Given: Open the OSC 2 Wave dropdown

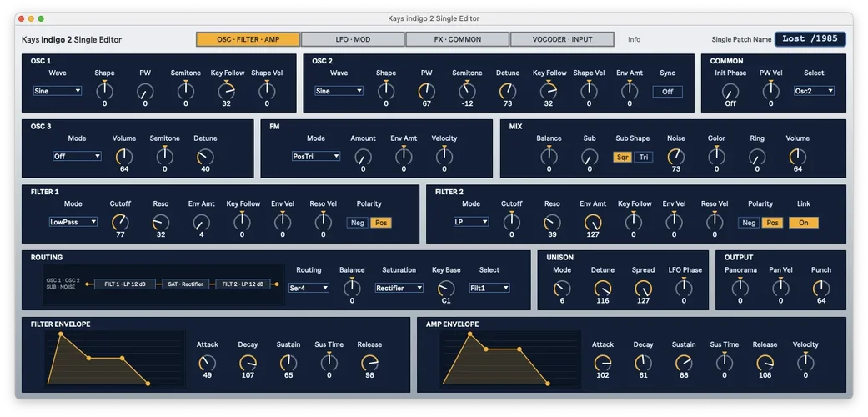Looking at the screenshot, I should (339, 91).
